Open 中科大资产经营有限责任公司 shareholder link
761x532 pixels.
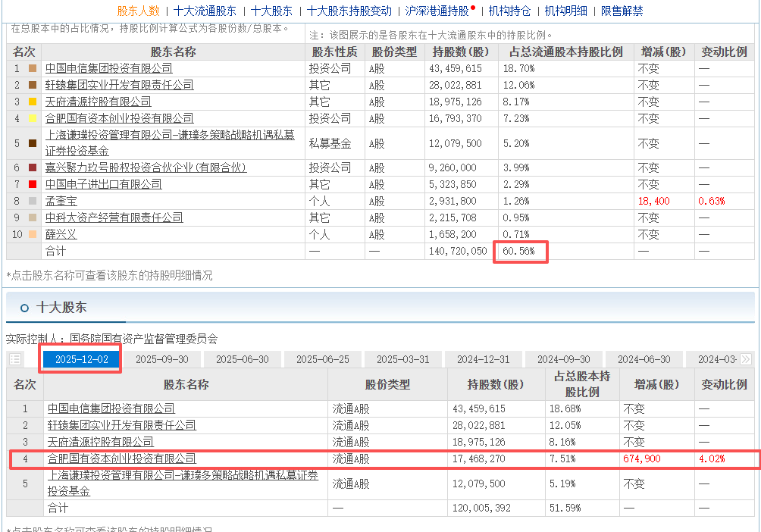click(x=114, y=217)
